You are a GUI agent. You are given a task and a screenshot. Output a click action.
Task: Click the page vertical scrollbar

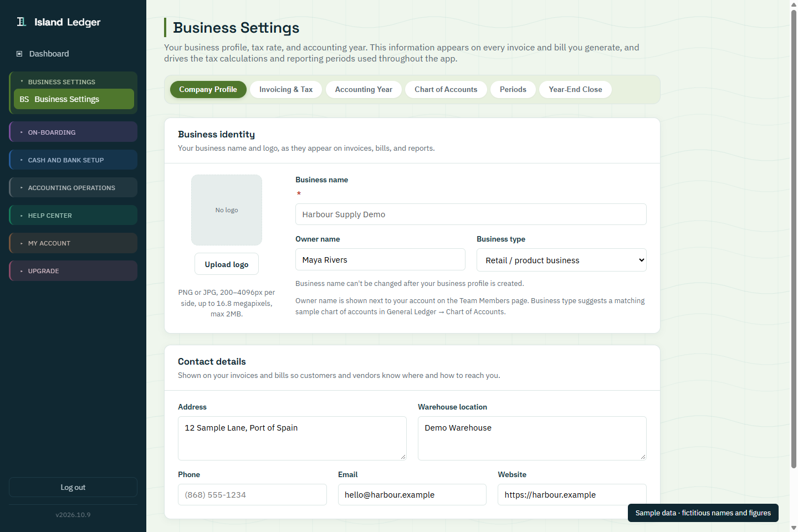794,239
